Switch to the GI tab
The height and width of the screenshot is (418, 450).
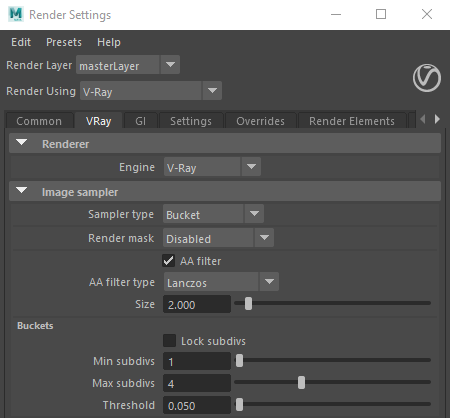(x=141, y=121)
